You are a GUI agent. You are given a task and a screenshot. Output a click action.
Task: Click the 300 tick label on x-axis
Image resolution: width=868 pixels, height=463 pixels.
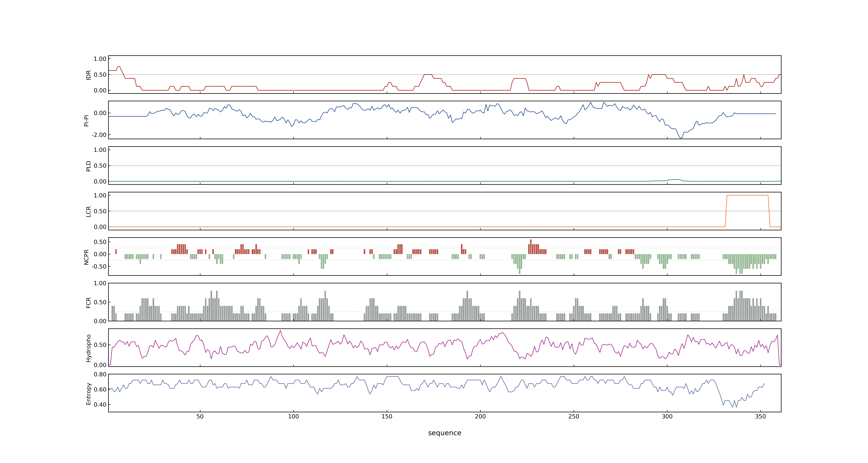[667, 416]
